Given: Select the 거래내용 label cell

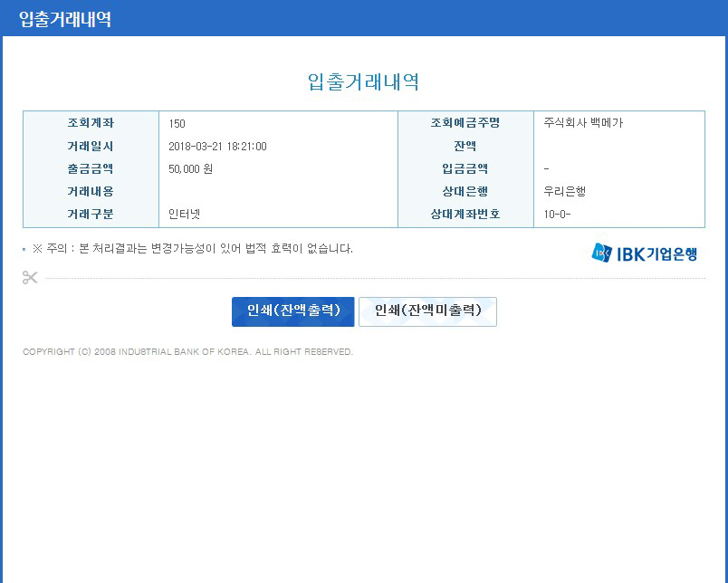Looking at the screenshot, I should click(91, 192).
